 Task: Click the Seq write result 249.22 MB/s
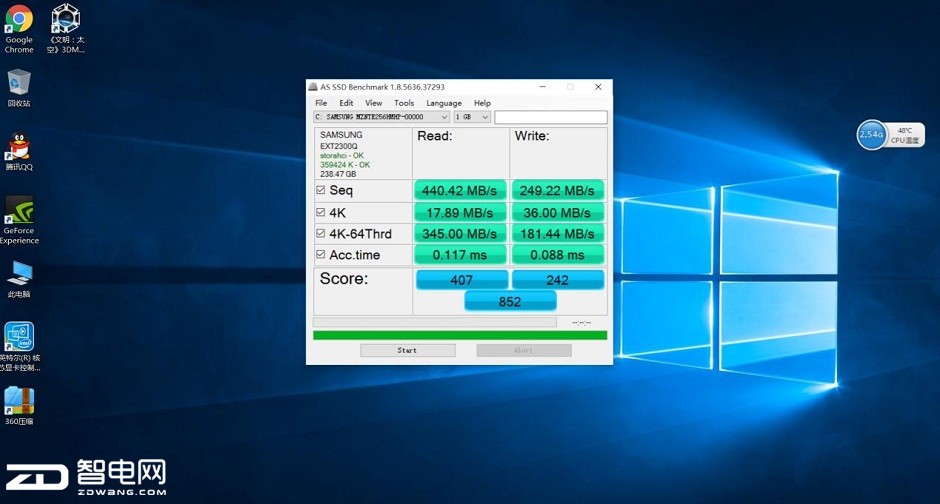557,191
